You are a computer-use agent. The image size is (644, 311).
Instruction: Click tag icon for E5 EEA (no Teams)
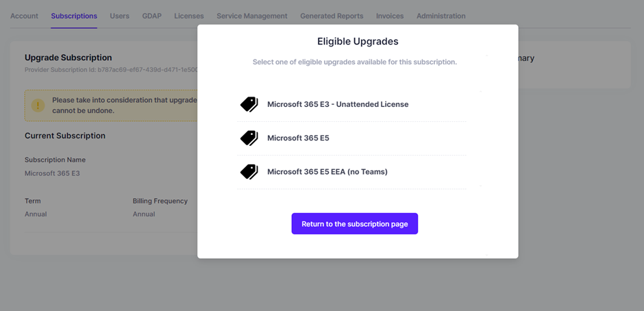(249, 172)
